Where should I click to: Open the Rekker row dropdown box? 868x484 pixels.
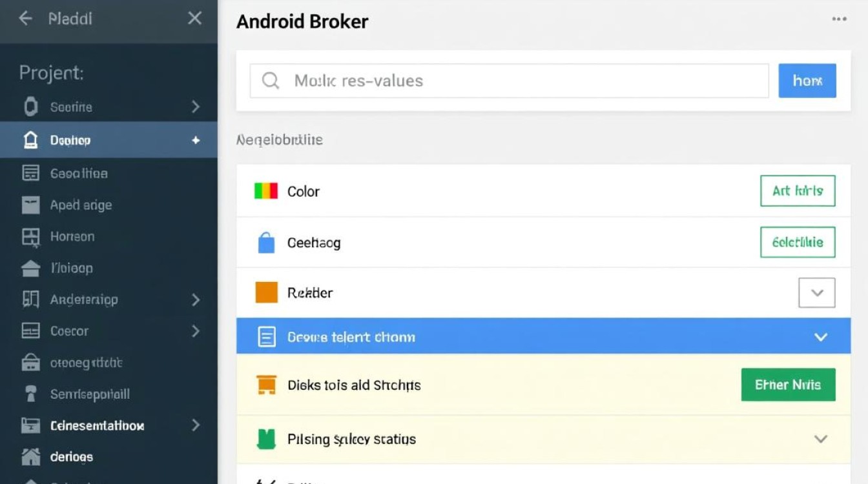(x=817, y=293)
